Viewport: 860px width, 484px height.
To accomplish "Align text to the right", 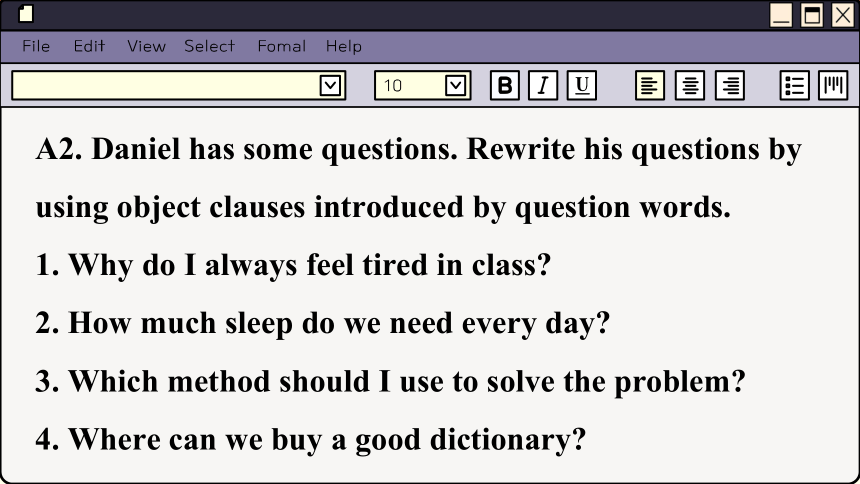I will tap(730, 86).
